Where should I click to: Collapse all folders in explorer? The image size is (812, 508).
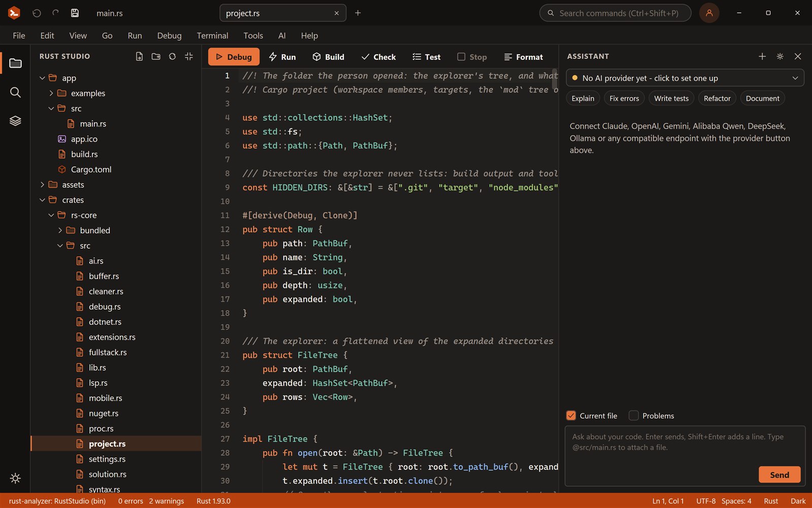click(x=189, y=56)
